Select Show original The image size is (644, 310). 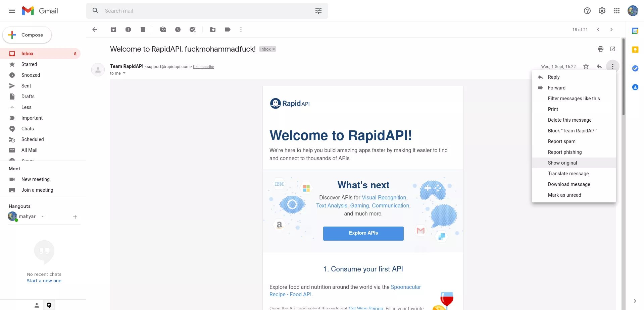pyautogui.click(x=574, y=163)
